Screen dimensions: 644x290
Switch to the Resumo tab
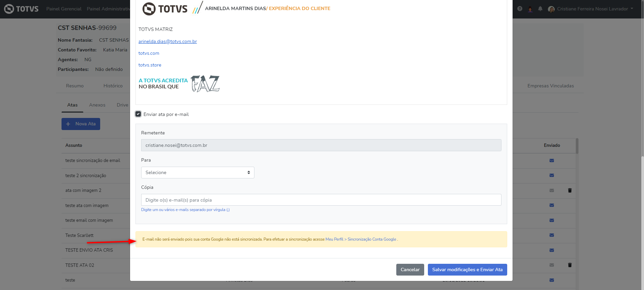(75, 86)
